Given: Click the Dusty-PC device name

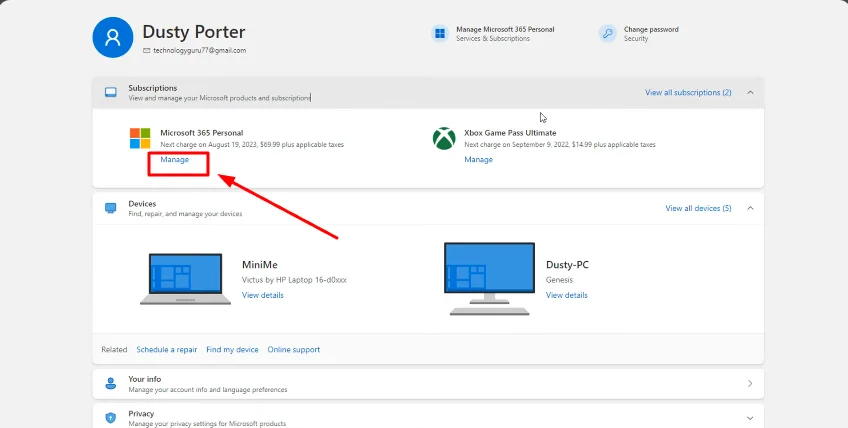Looking at the screenshot, I should 567,265.
